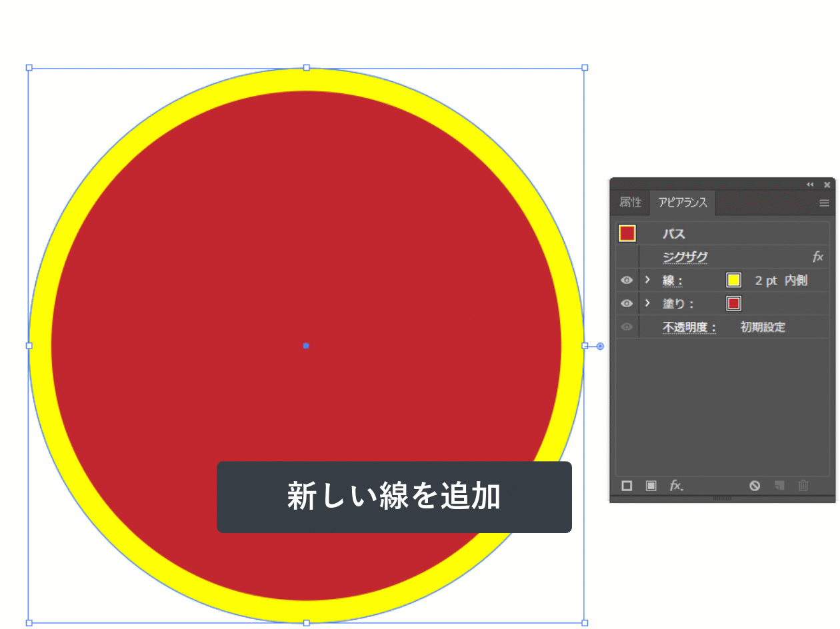The image size is (840, 629).
Task: Select the アピアランス tab
Action: pos(681,203)
